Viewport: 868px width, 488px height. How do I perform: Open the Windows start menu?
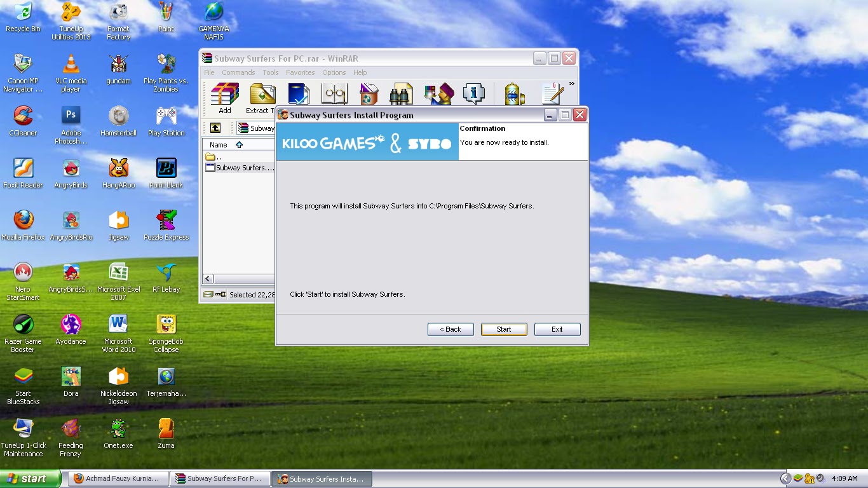[x=31, y=479]
